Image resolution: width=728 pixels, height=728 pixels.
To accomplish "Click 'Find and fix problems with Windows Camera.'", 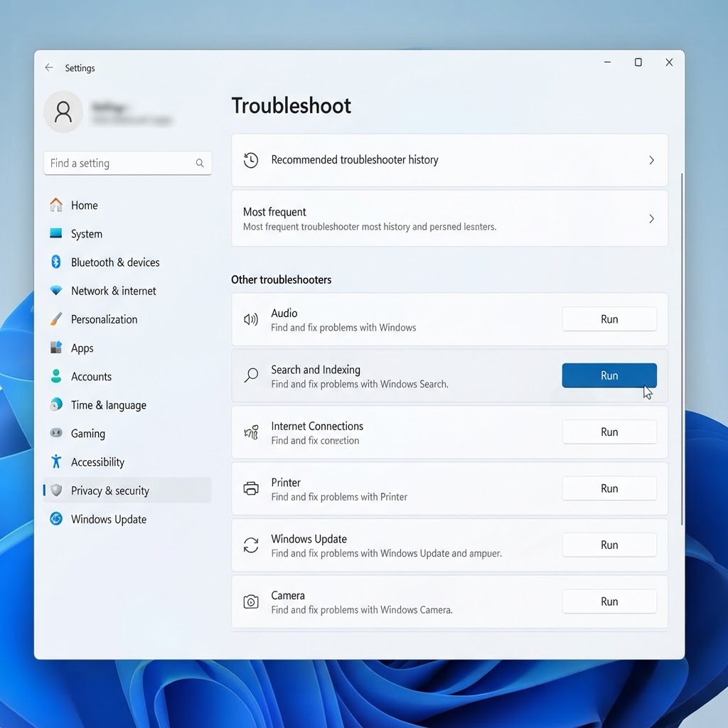I will 362,609.
